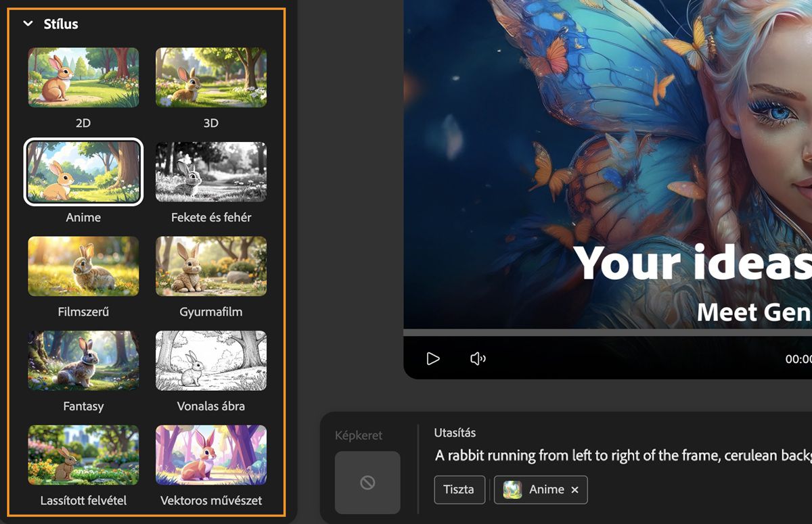Choose the Anime style thumbnail
The height and width of the screenshot is (524, 812).
[x=83, y=172]
